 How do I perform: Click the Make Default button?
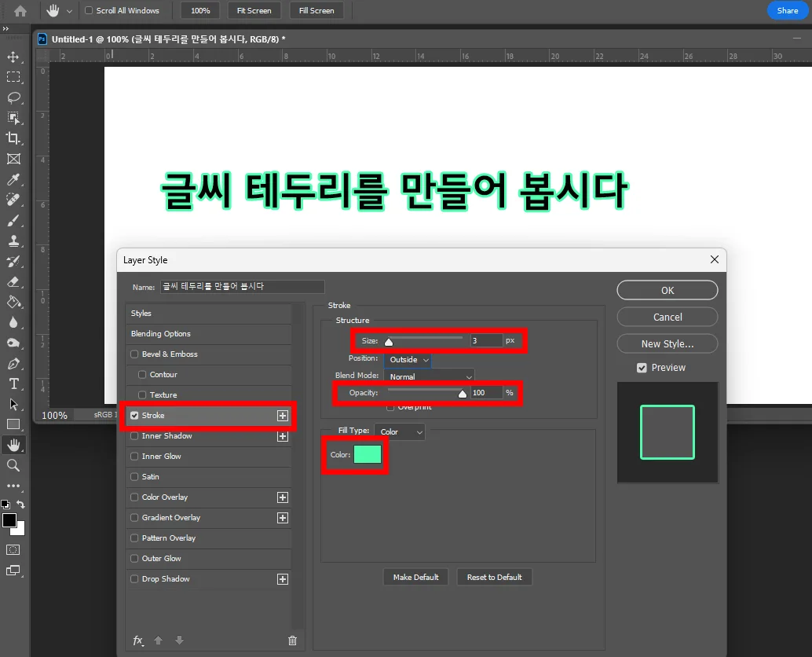415,576
